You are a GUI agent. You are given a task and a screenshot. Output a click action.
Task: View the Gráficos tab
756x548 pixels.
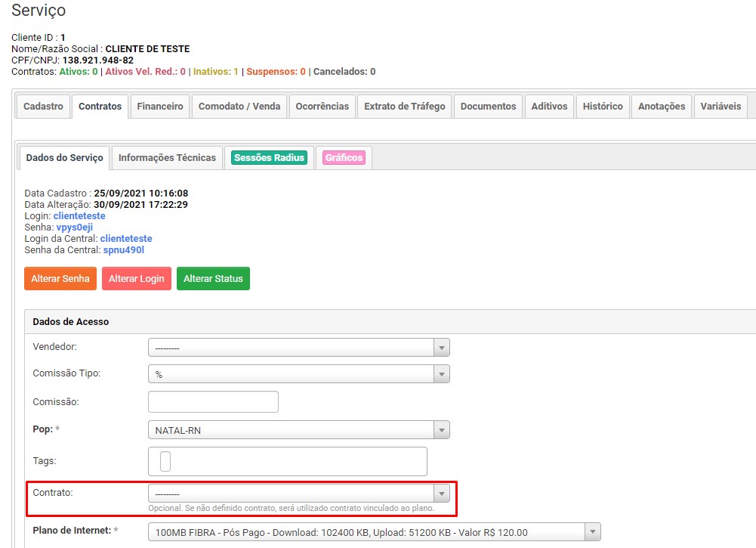click(344, 158)
